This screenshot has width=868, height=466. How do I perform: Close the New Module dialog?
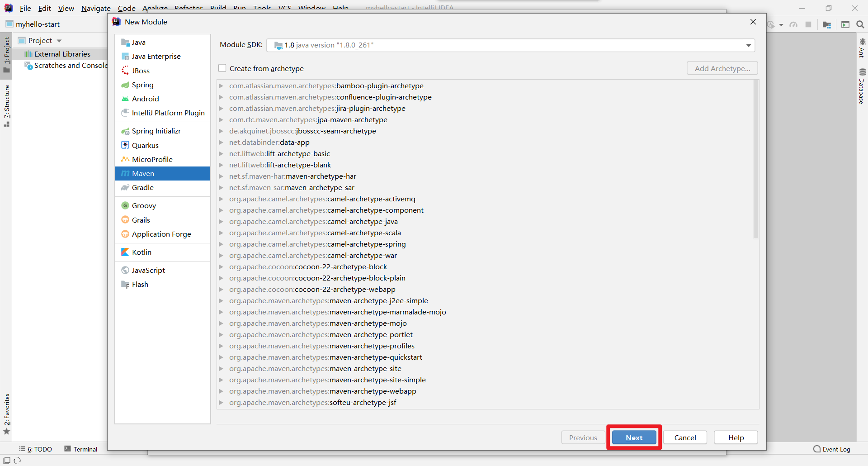click(753, 22)
